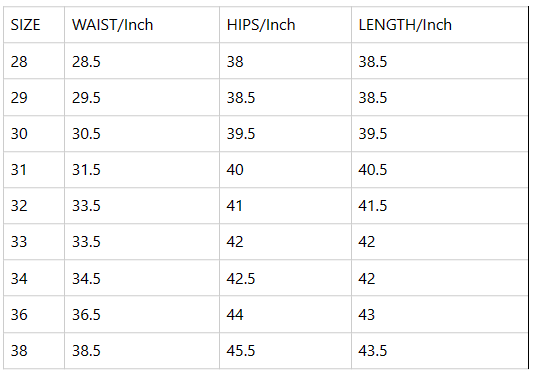Click size 36 cell
The image size is (537, 374).
(19, 314)
